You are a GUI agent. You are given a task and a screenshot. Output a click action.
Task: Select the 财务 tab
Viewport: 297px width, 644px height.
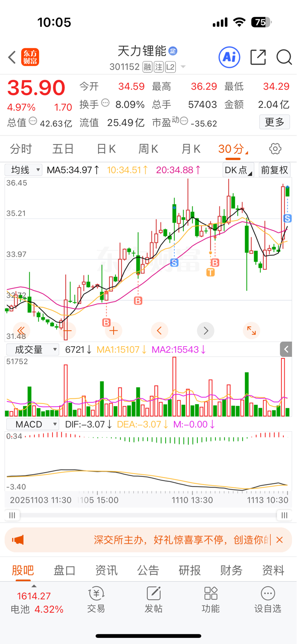(x=231, y=570)
